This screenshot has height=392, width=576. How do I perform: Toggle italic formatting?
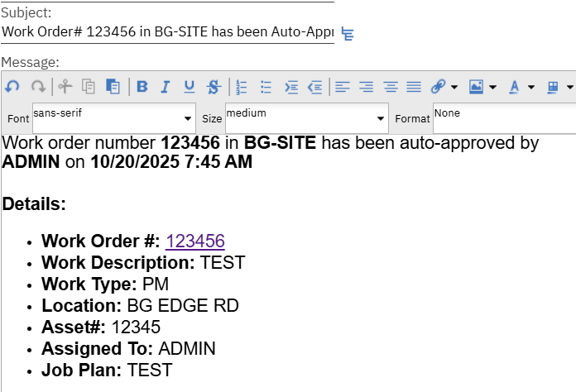(166, 86)
